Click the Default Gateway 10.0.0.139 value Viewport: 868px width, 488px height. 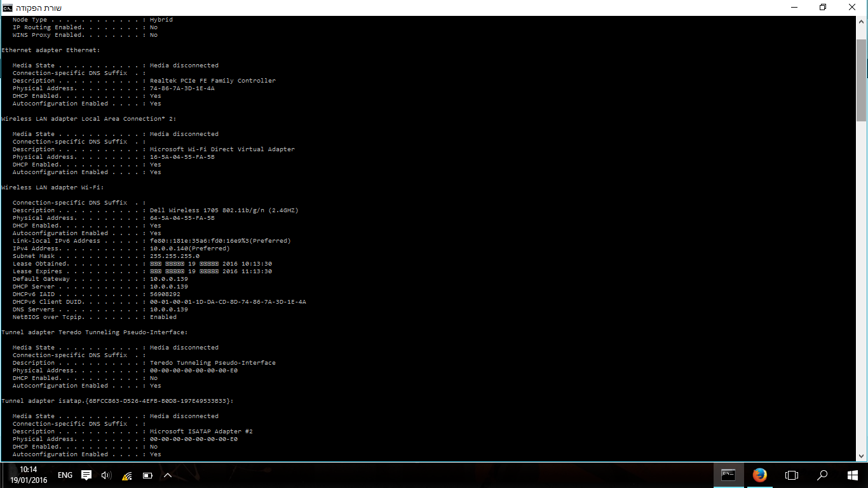click(169, 279)
